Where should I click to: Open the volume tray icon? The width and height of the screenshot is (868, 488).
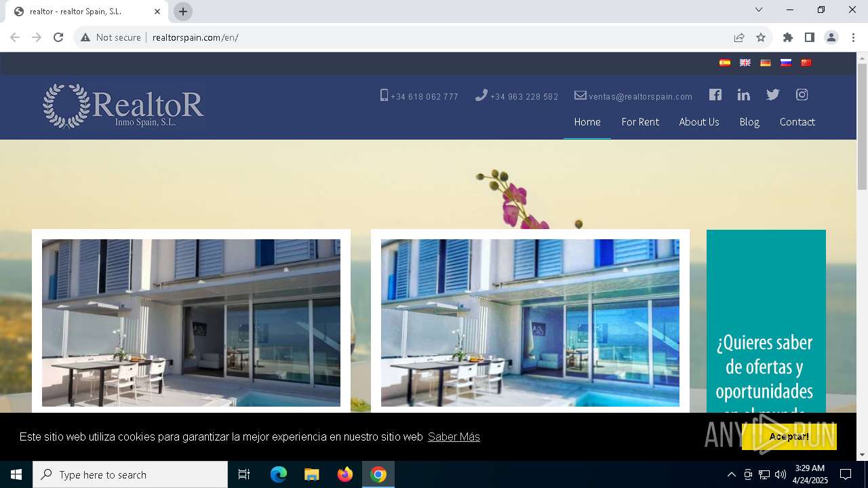781,474
